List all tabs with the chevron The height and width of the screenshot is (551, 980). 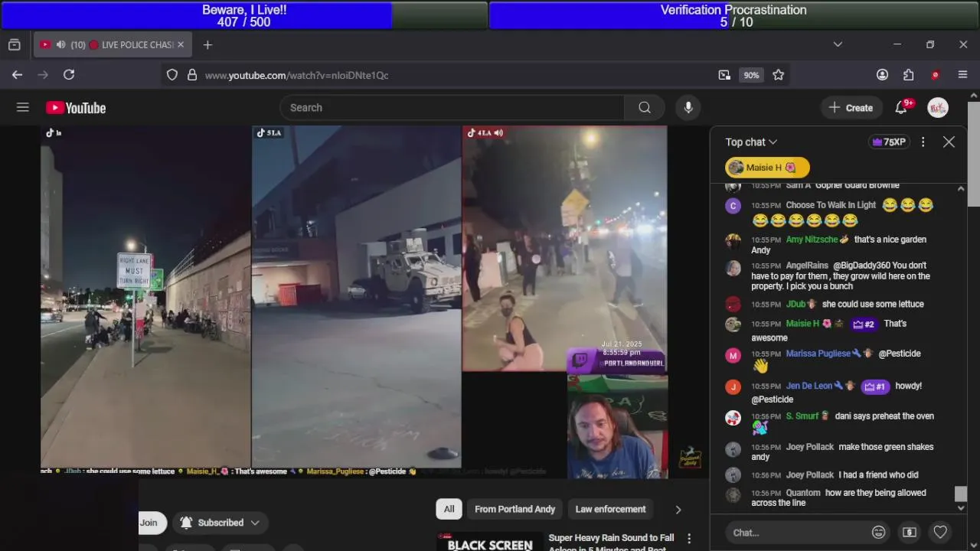pyautogui.click(x=838, y=45)
